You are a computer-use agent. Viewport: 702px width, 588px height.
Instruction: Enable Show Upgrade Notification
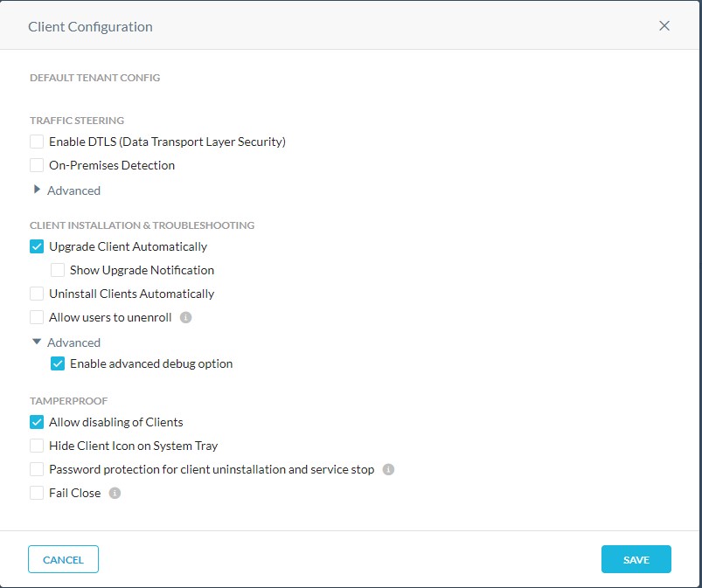(57, 270)
